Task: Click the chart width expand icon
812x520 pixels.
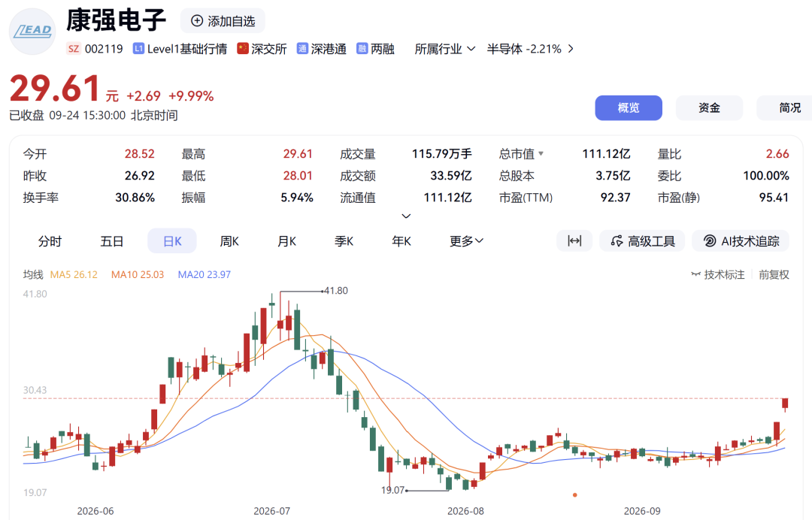Action: 574,240
